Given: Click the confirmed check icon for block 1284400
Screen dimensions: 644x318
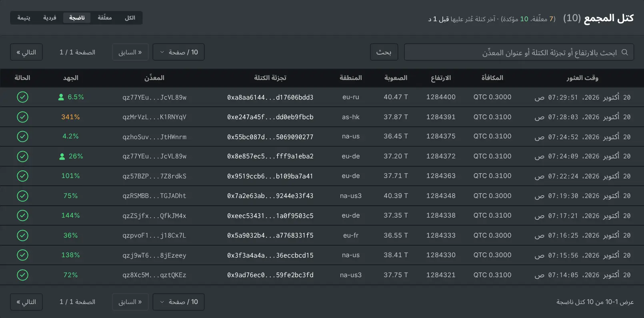Looking at the screenshot, I should pos(23,97).
